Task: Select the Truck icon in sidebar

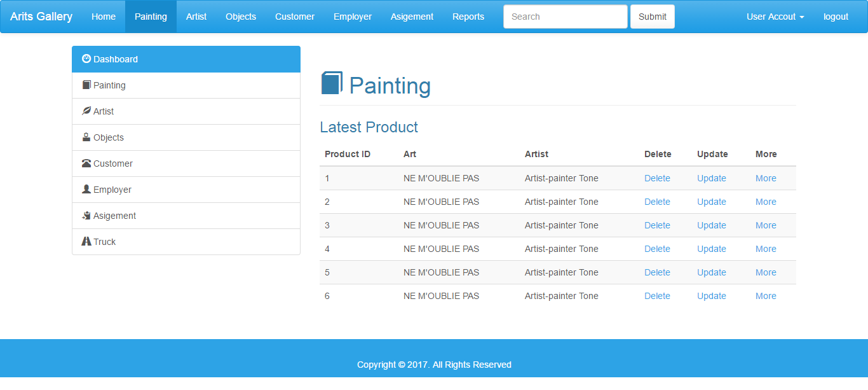Action: point(86,241)
